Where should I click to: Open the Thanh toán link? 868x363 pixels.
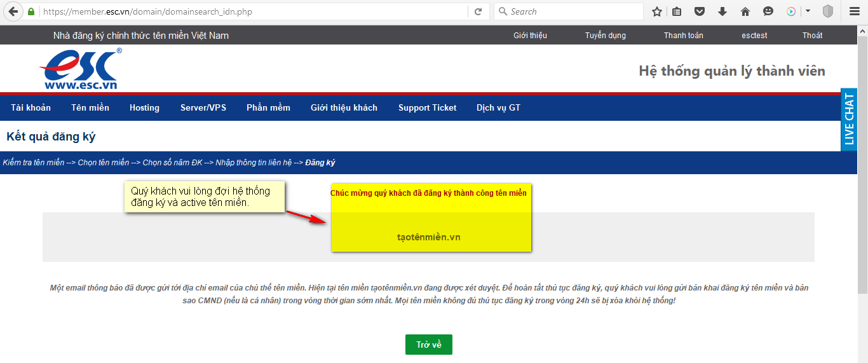[684, 36]
